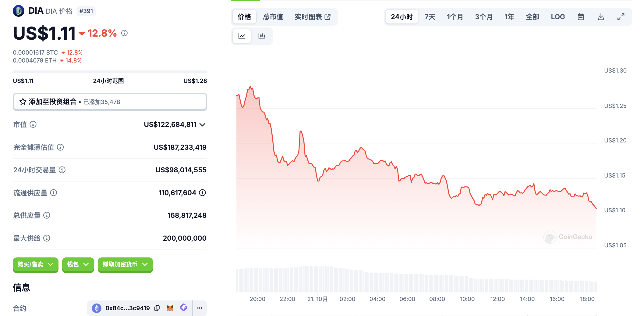Open the 实时图表 tab
Viewport: 644px width, 316px height.
point(313,17)
